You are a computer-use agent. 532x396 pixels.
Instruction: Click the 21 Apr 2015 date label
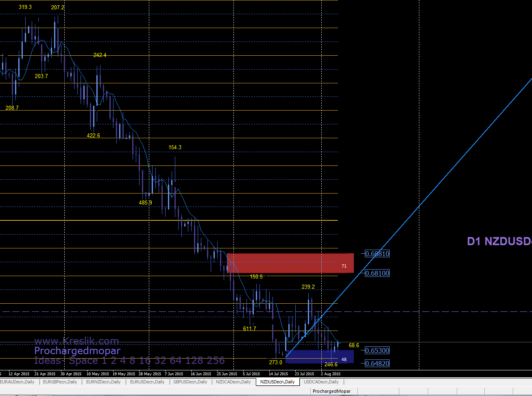(45, 374)
